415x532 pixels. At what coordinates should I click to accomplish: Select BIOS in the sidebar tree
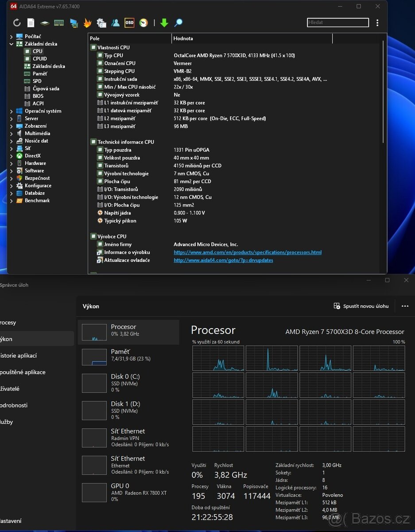click(x=38, y=96)
